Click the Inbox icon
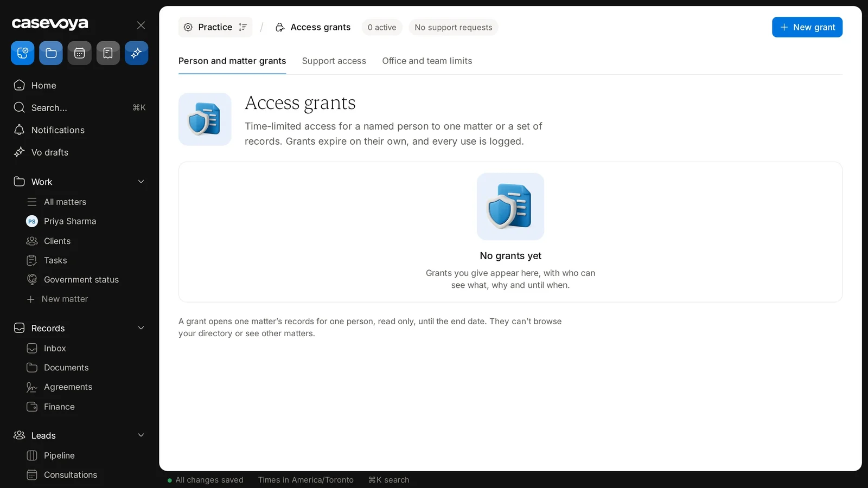868x488 pixels. (32, 348)
